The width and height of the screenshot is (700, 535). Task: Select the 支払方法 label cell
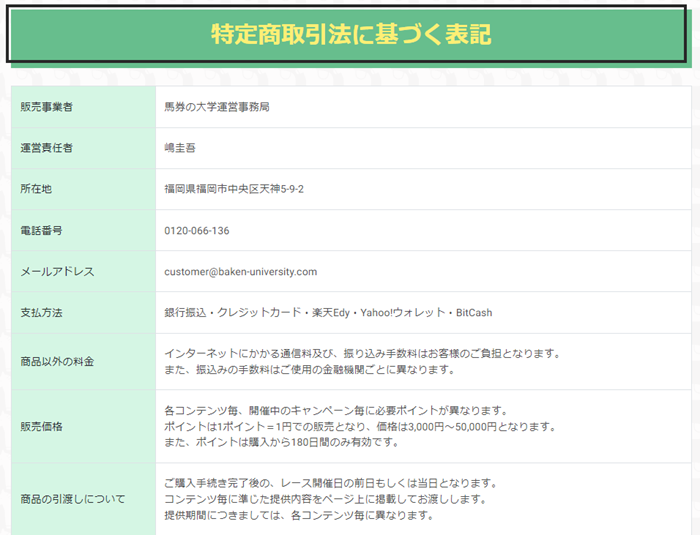click(83, 313)
